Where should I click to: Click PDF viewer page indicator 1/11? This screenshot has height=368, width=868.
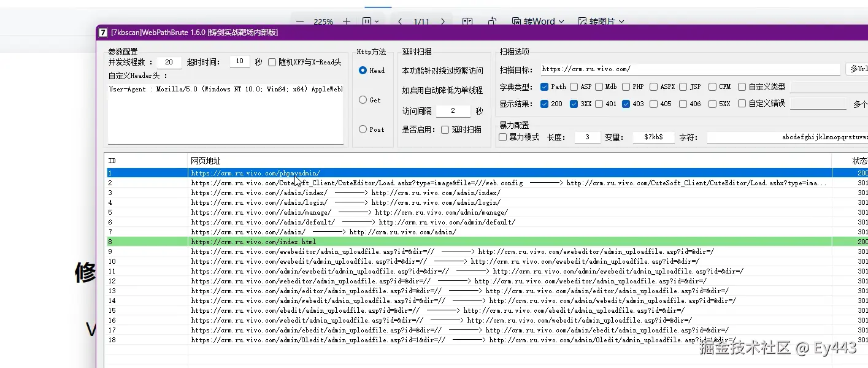tap(421, 21)
